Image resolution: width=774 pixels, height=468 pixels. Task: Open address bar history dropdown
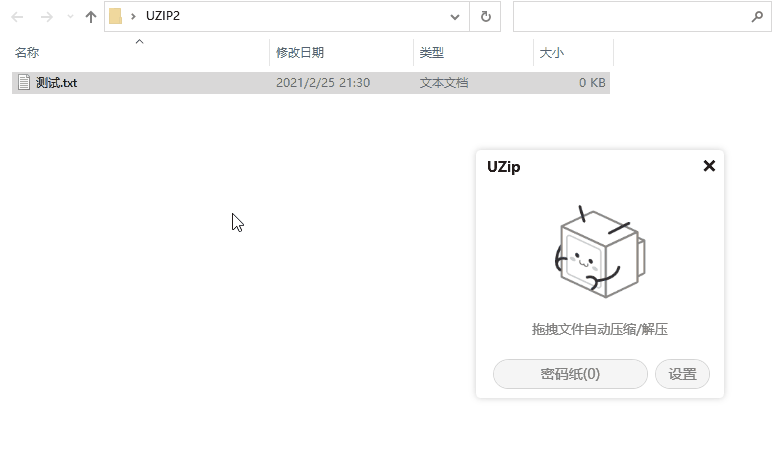click(x=455, y=17)
